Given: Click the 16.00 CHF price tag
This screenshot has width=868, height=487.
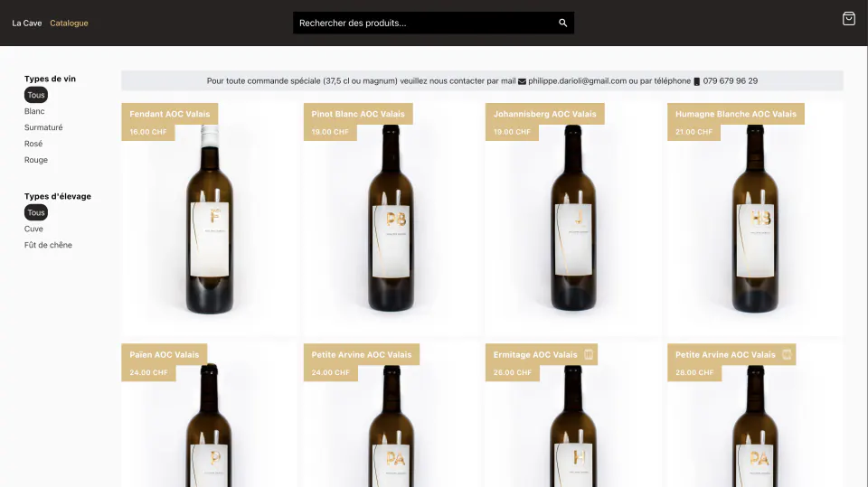Looking at the screenshot, I should click(147, 132).
